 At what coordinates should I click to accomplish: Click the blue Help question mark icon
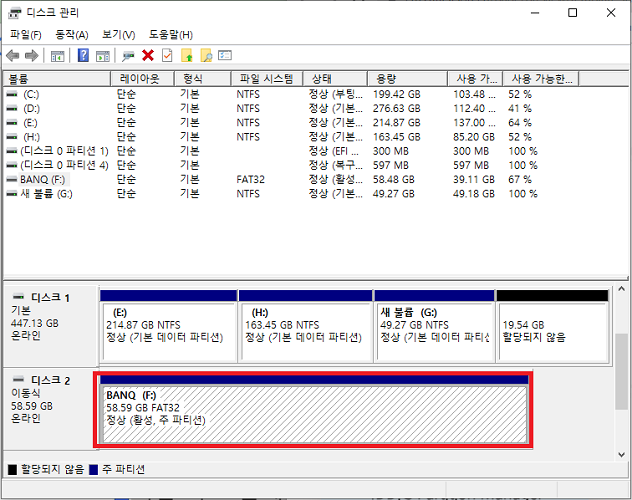click(x=83, y=56)
